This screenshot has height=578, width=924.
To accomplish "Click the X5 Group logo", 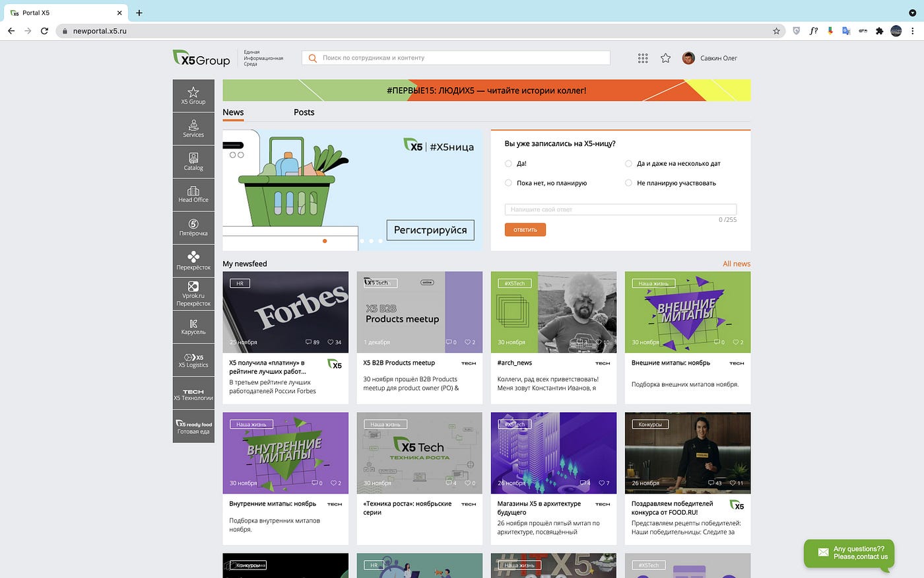I will [x=201, y=59].
